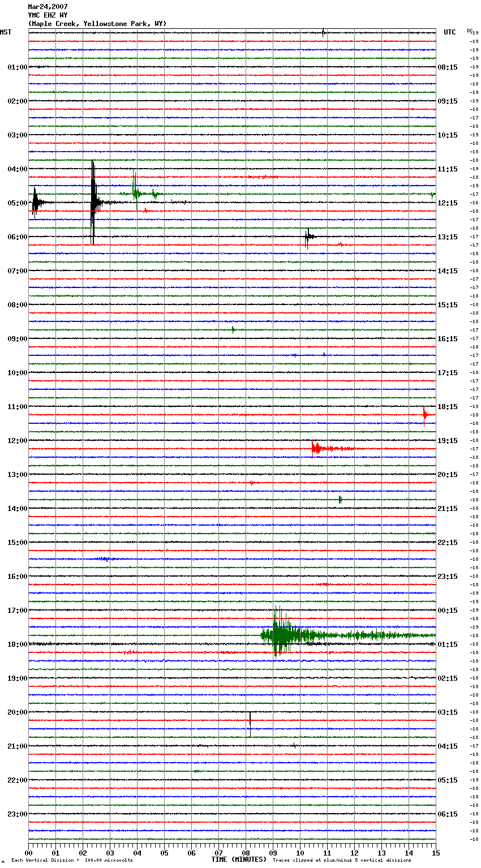Click the MST timezone label
This screenshot has width=481, height=868.
click(6, 32)
